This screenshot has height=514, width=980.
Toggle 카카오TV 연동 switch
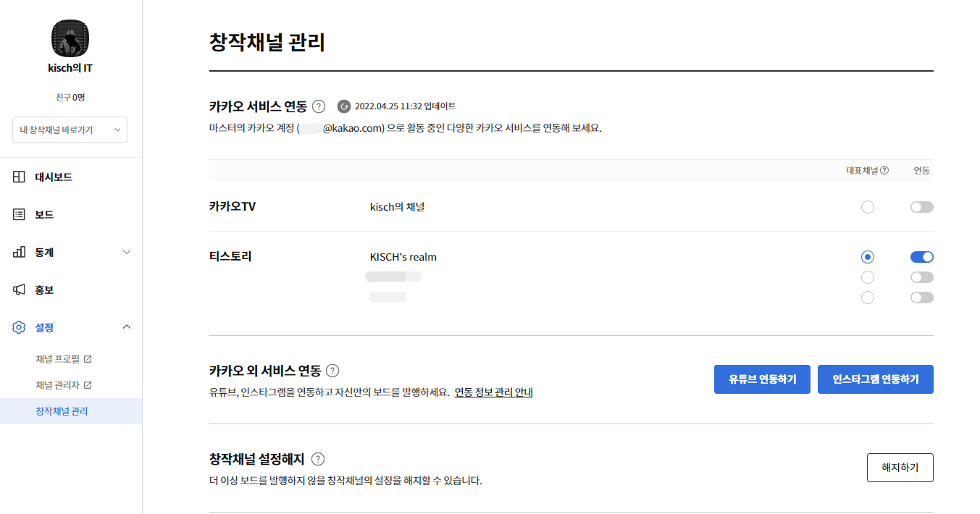[x=922, y=207]
